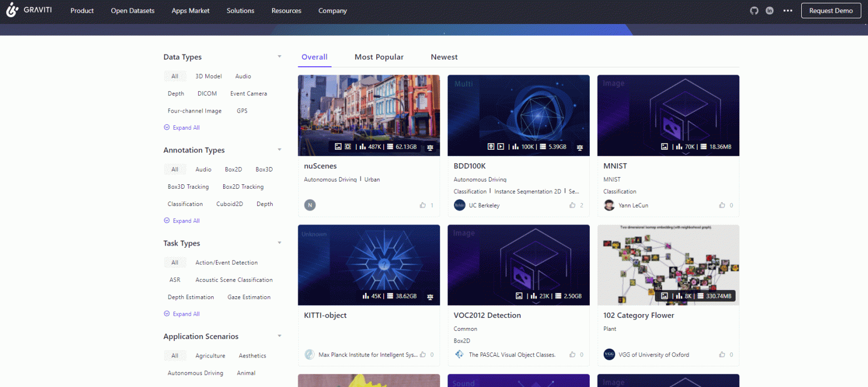Click the Graviti logo icon

click(x=12, y=10)
